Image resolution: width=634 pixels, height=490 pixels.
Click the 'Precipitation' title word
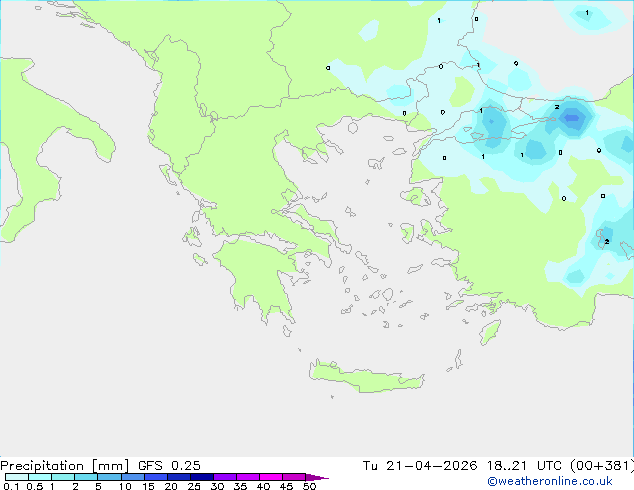(x=42, y=466)
